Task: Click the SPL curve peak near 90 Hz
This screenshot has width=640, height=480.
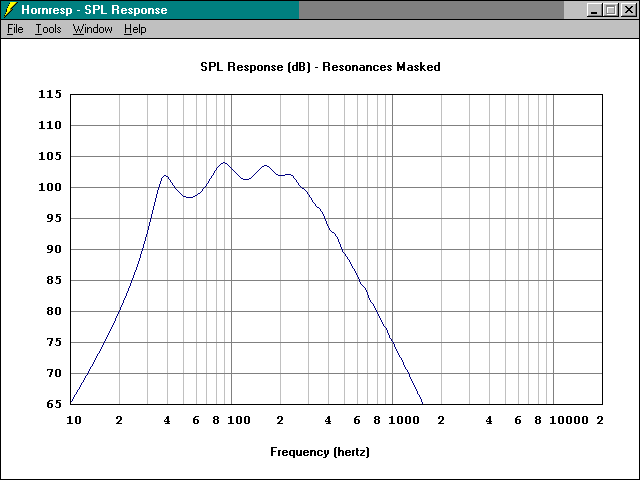Action: pos(224,162)
